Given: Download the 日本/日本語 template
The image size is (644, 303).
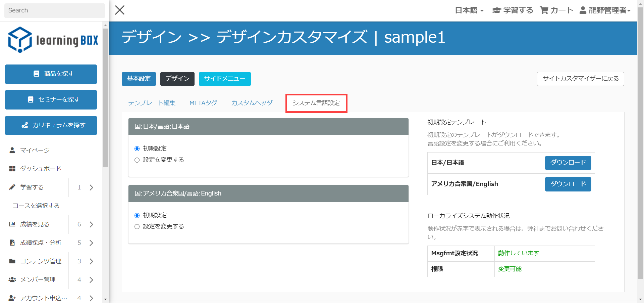Looking at the screenshot, I should click(568, 163).
